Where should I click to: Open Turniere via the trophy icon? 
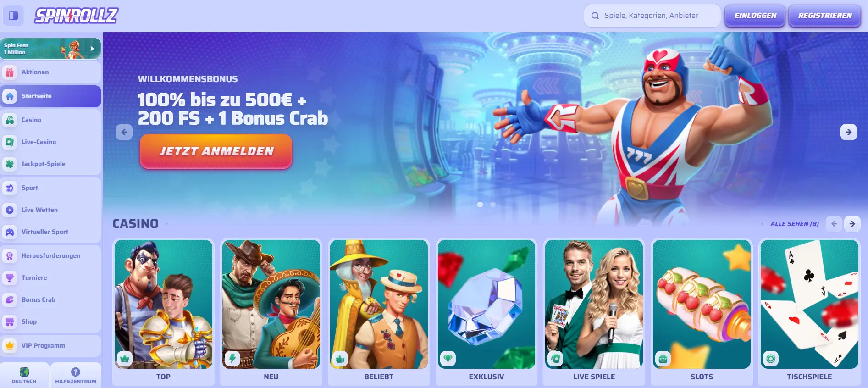(10, 277)
